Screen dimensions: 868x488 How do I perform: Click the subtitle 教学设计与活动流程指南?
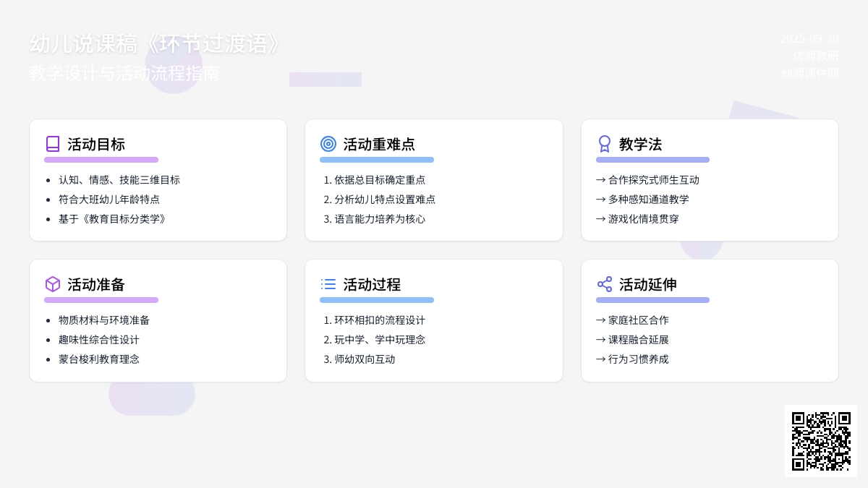(x=124, y=74)
